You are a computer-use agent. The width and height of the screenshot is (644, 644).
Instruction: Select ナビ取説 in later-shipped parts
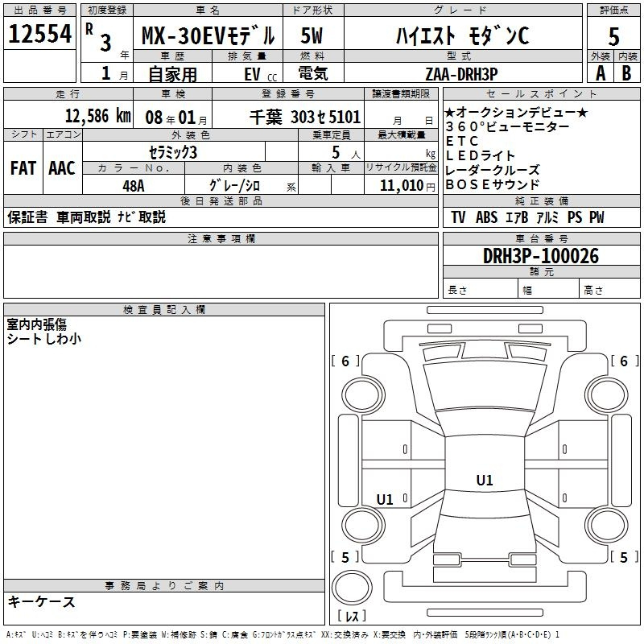142,217
